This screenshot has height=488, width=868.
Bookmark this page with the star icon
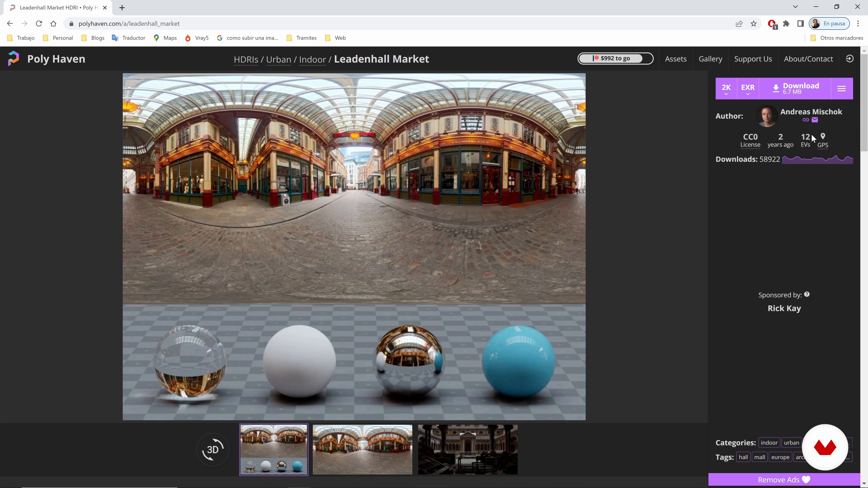point(754,23)
